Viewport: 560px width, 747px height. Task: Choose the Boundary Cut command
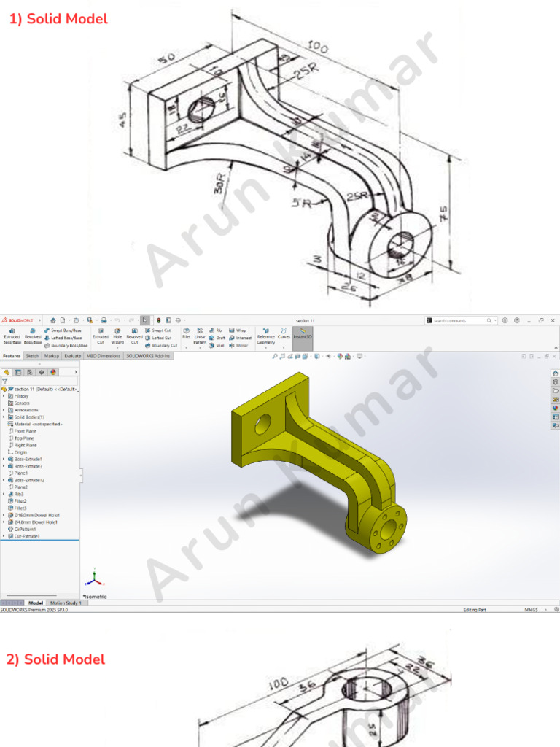coord(161,345)
